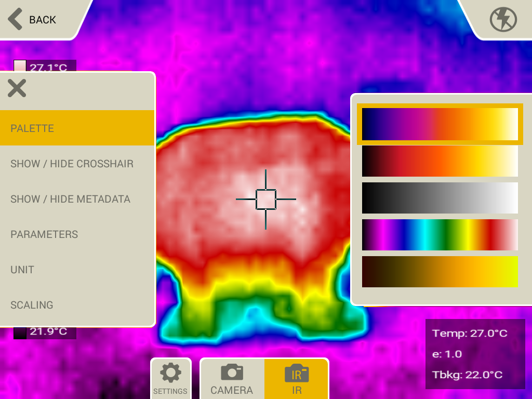Image resolution: width=532 pixels, height=399 pixels.
Task: Open the Parameters submenu
Action: [77, 234]
